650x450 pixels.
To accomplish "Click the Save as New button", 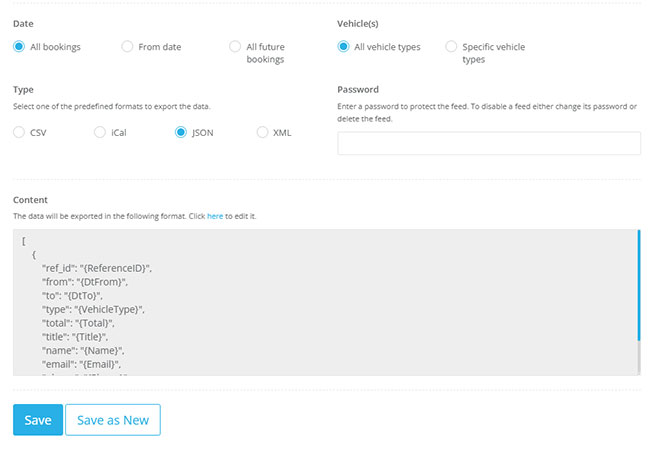I will [113, 420].
